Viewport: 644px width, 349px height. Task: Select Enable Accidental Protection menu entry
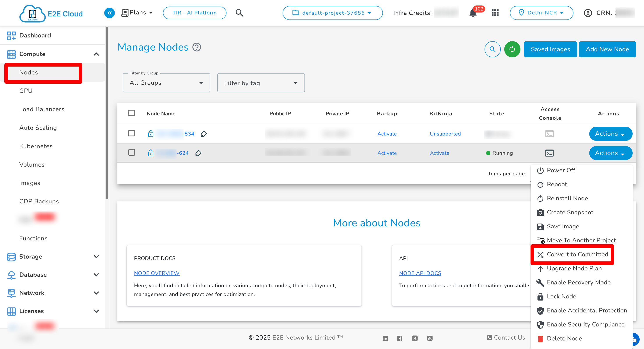click(x=581, y=310)
